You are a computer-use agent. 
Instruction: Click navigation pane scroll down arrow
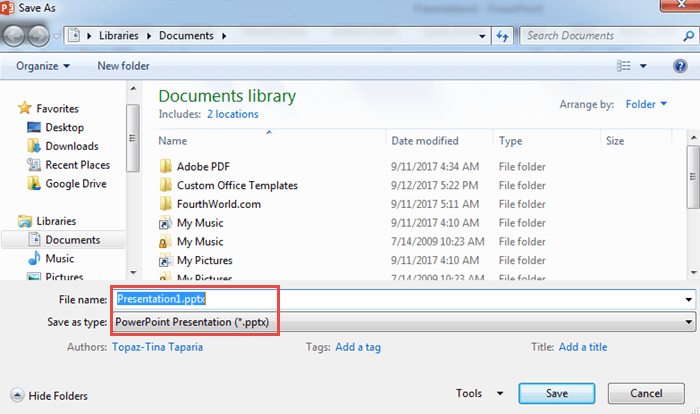point(133,272)
